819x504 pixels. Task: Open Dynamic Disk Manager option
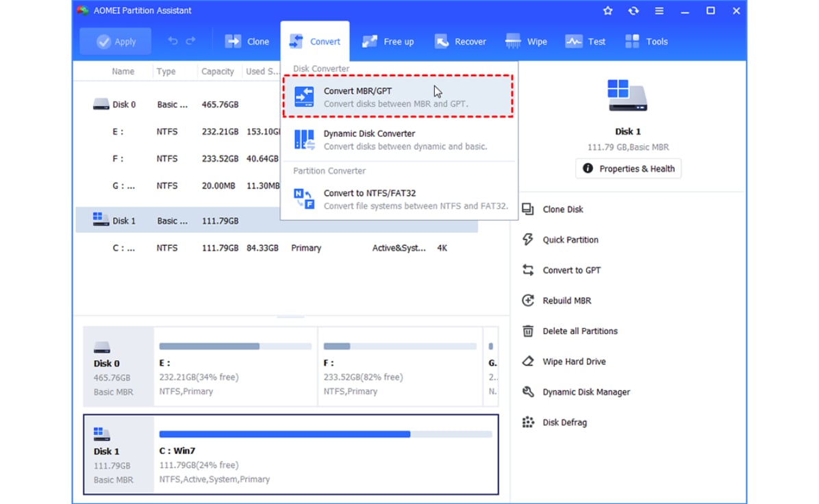(x=586, y=392)
